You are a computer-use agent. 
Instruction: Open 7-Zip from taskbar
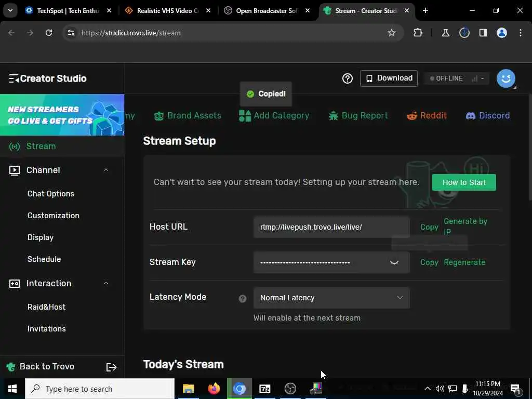point(264,389)
